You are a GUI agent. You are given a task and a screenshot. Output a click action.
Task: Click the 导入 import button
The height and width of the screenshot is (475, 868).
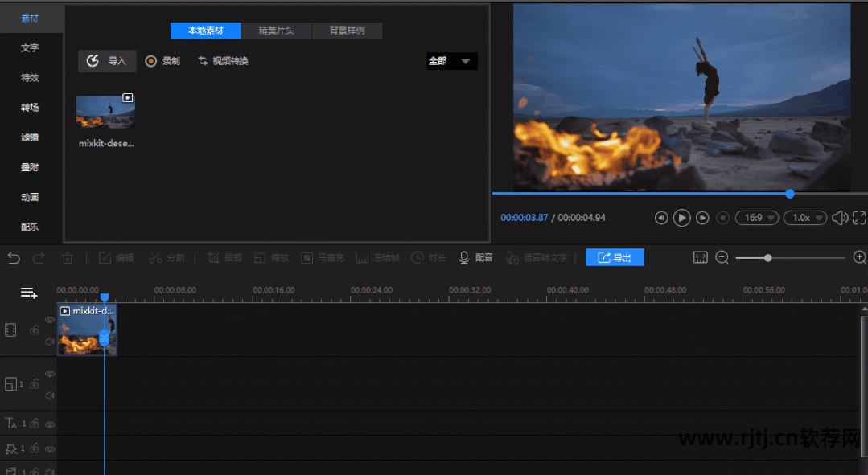[x=107, y=61]
